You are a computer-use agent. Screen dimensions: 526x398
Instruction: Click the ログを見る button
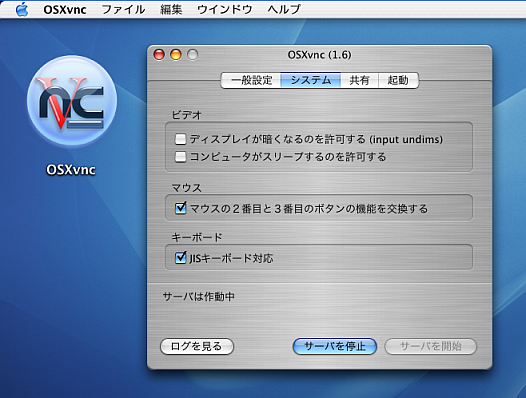(x=197, y=346)
